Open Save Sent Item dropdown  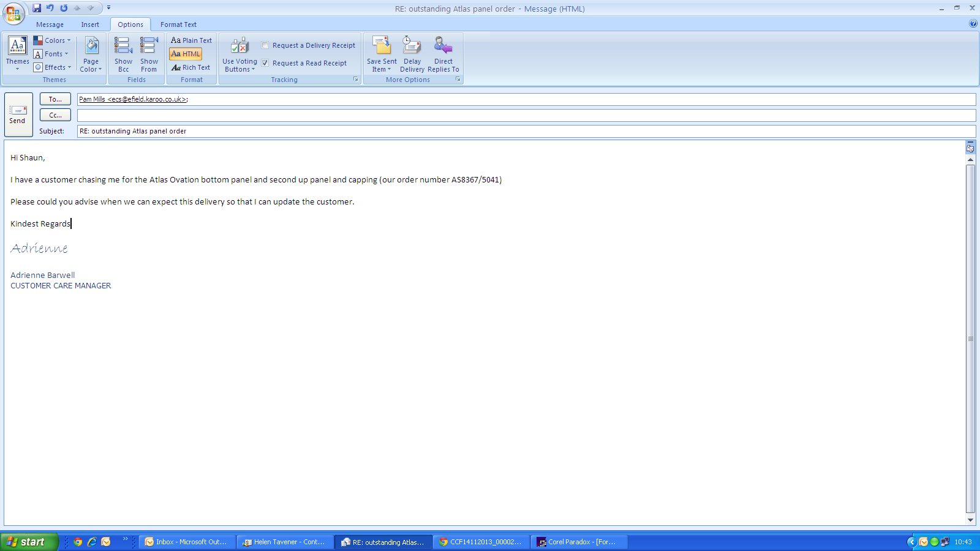click(x=382, y=53)
